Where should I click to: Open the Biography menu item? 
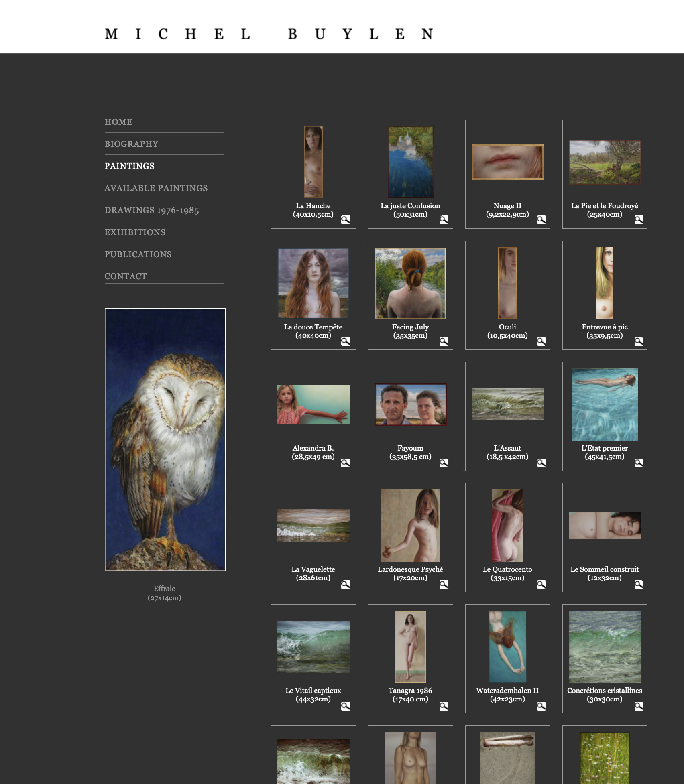click(131, 144)
